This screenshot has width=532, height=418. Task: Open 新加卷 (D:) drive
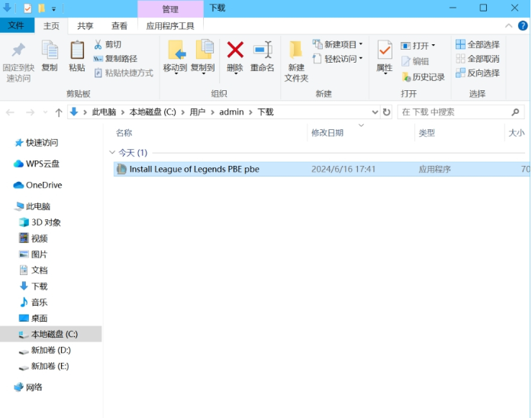click(x=45, y=350)
